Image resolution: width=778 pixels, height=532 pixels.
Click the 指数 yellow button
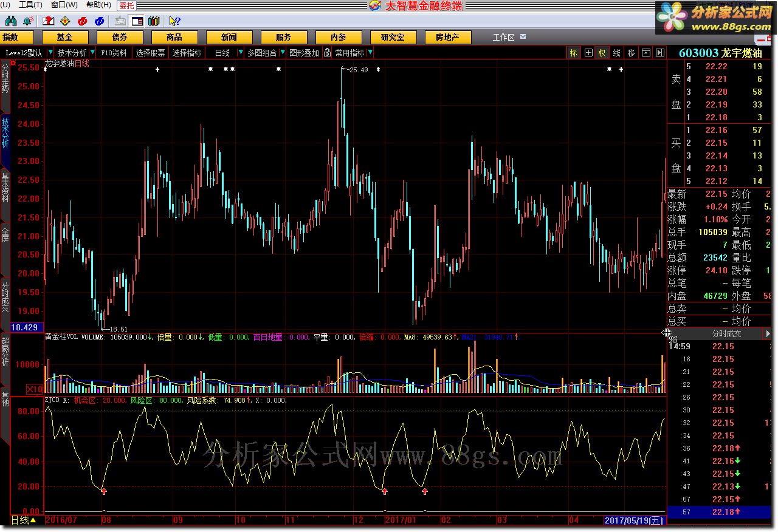(x=16, y=38)
